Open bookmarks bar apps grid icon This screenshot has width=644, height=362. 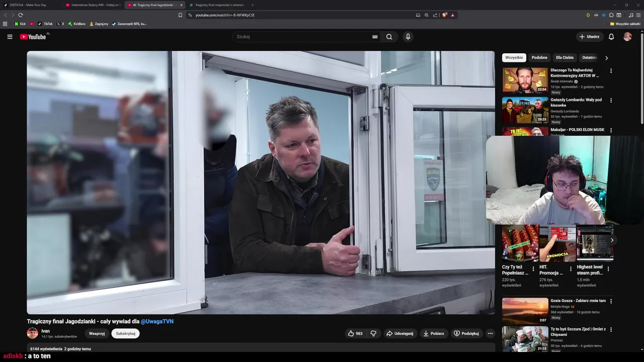(x=5, y=24)
